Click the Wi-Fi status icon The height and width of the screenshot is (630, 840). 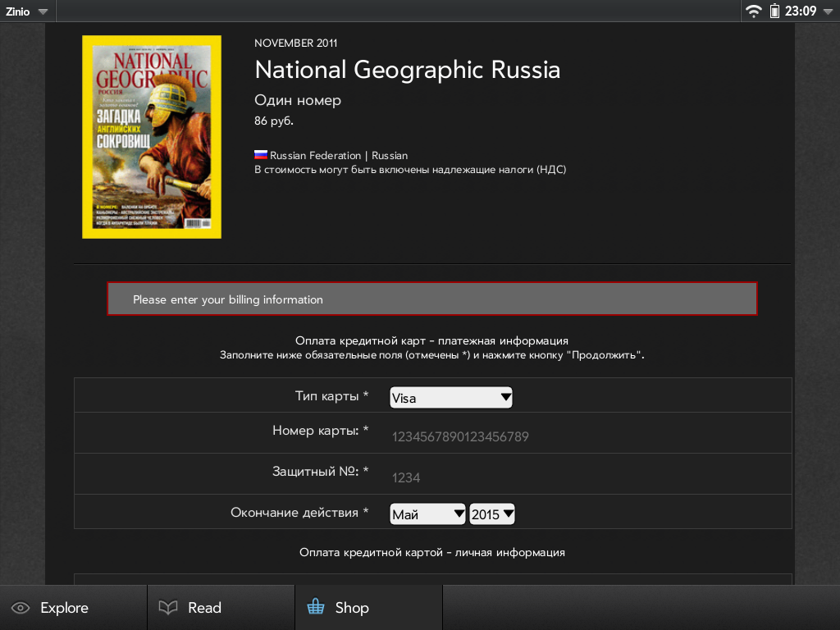[753, 11]
